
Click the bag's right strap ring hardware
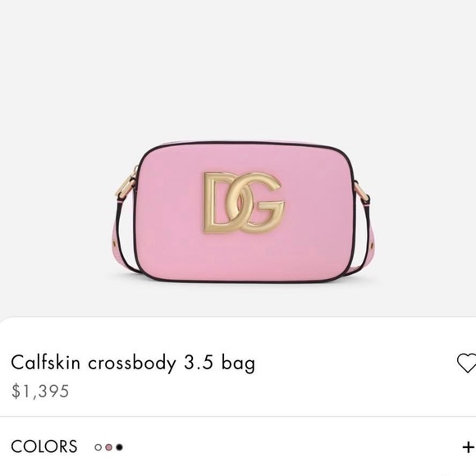(363, 191)
